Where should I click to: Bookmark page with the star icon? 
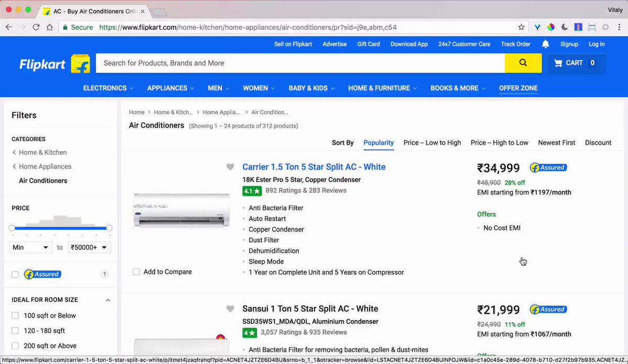(x=521, y=27)
